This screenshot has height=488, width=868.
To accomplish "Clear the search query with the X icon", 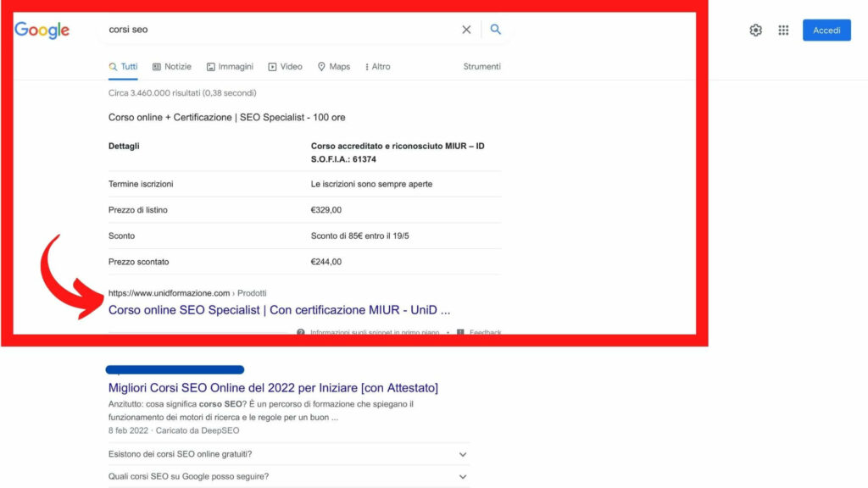I will [467, 30].
